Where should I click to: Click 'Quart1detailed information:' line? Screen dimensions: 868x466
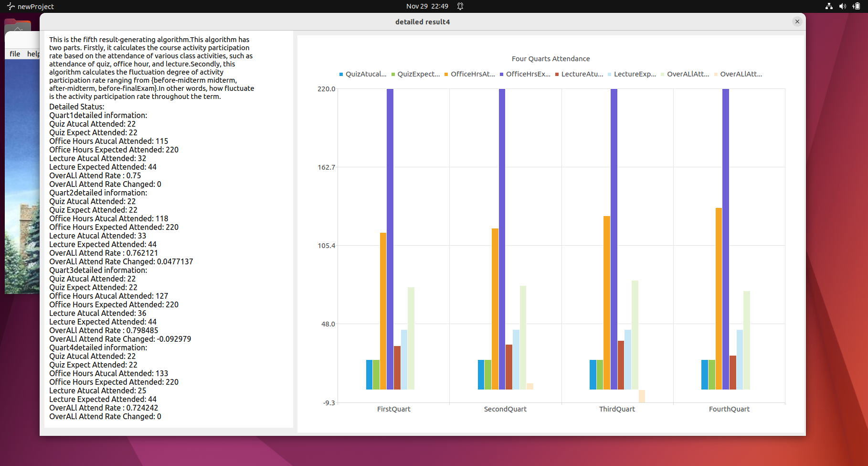click(x=98, y=115)
